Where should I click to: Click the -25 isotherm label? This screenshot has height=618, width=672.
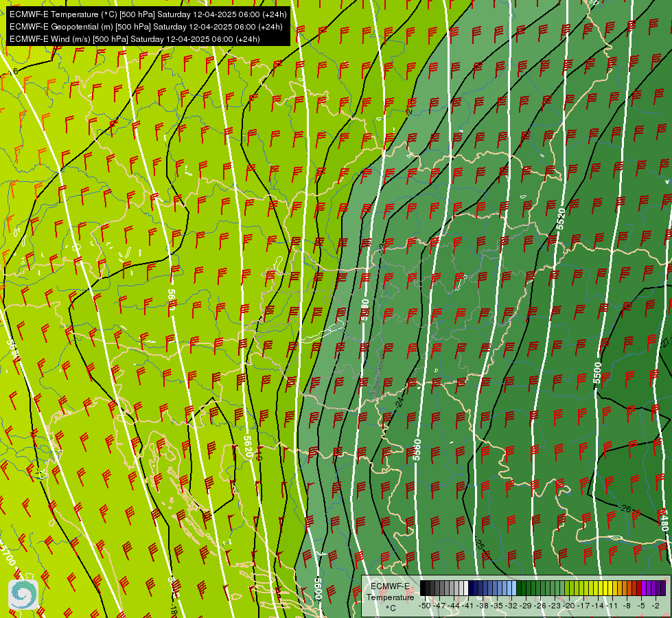tap(479, 543)
